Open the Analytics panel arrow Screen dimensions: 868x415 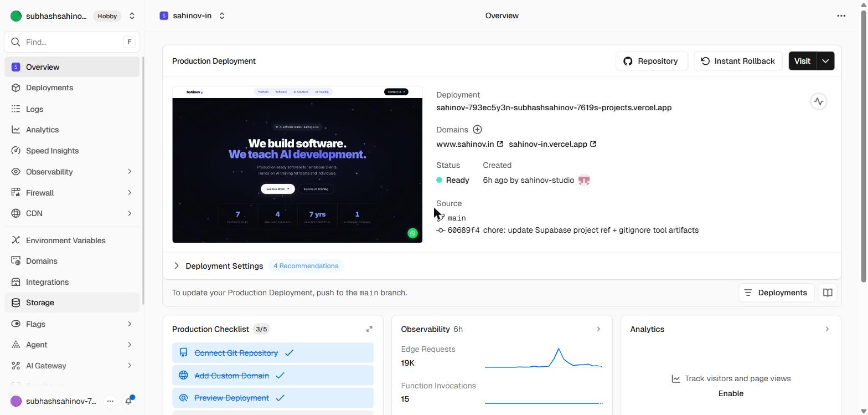[x=828, y=329]
